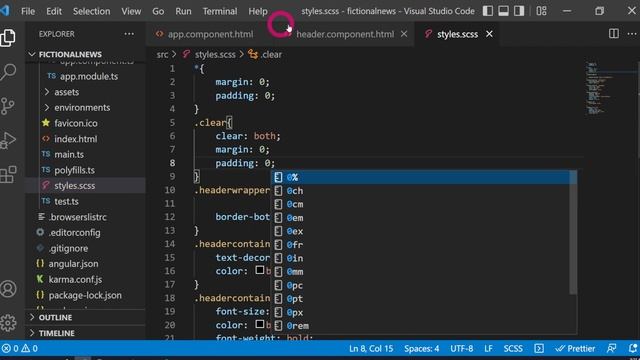This screenshot has width=640, height=360.
Task: Click Prettier status bar item
Action: coord(575,349)
